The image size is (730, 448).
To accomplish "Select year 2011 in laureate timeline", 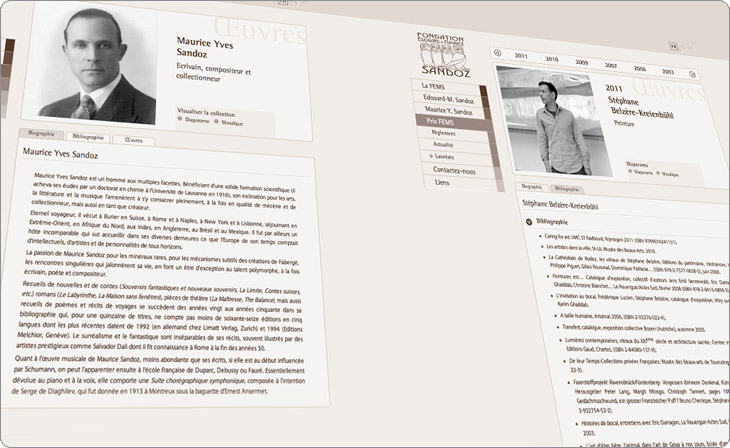I will click(x=521, y=56).
